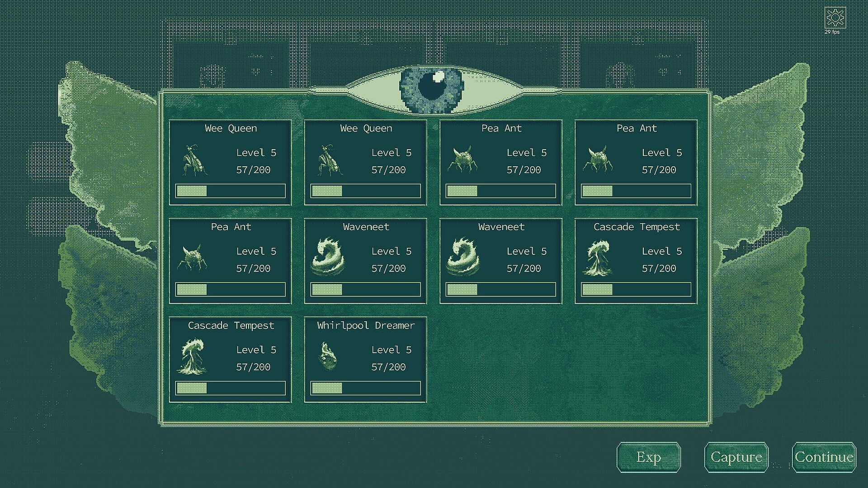Viewport: 868px width, 488px height.
Task: Open settings via the gear icon
Action: [x=835, y=18]
